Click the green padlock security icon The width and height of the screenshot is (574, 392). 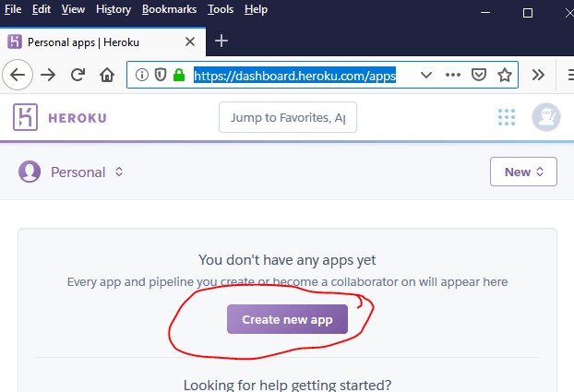tap(179, 75)
